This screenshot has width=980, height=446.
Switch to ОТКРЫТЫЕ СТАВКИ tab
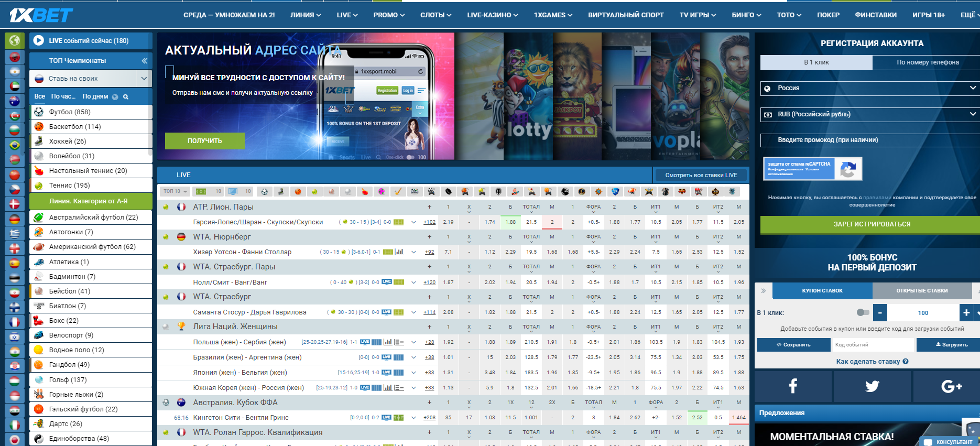[922, 290]
